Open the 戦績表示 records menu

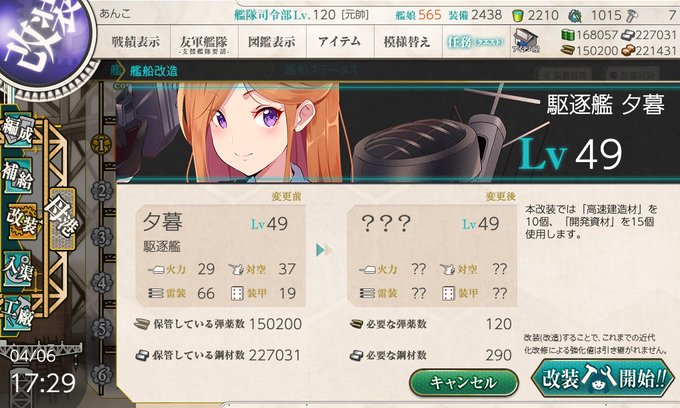pos(136,42)
